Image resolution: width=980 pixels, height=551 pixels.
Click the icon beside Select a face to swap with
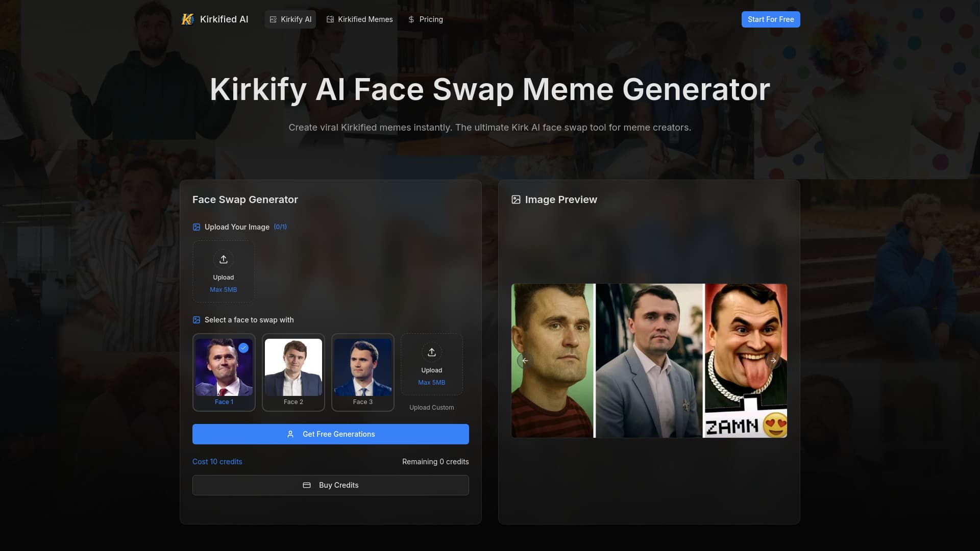coord(196,320)
